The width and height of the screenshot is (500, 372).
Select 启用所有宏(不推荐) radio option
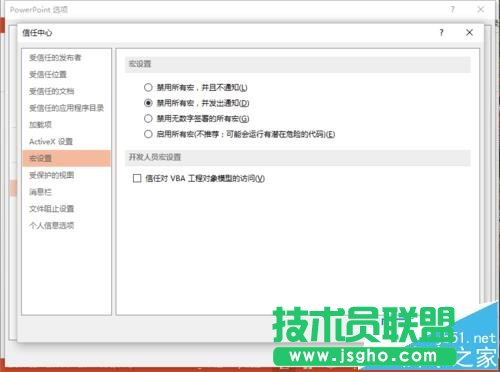(x=148, y=134)
